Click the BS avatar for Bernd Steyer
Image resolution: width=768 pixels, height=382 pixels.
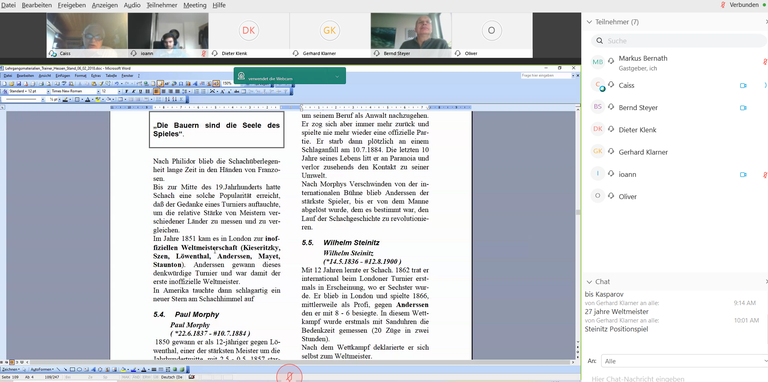(598, 107)
